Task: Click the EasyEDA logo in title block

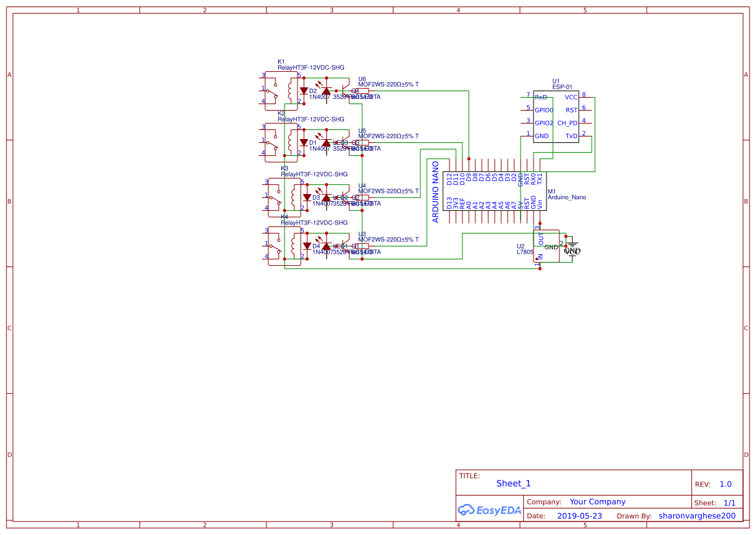Action: (x=489, y=510)
